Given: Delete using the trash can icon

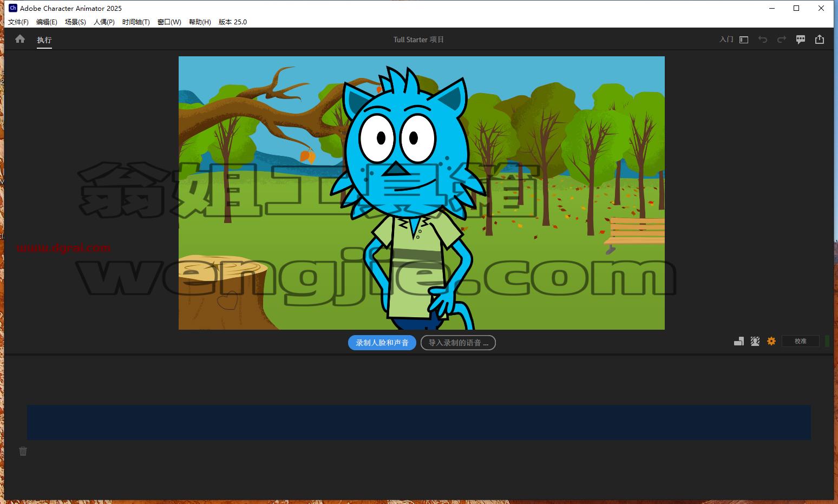Looking at the screenshot, I should point(23,451).
